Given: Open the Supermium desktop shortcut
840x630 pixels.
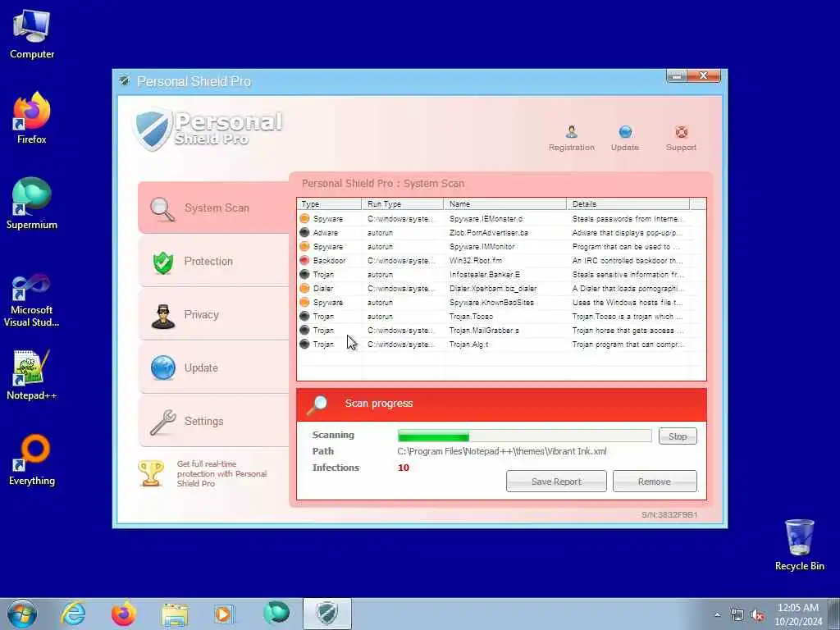Looking at the screenshot, I should tap(32, 203).
